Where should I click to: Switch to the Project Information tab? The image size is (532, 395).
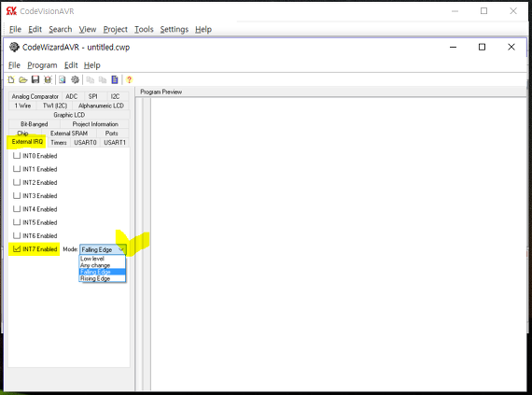[x=95, y=124]
